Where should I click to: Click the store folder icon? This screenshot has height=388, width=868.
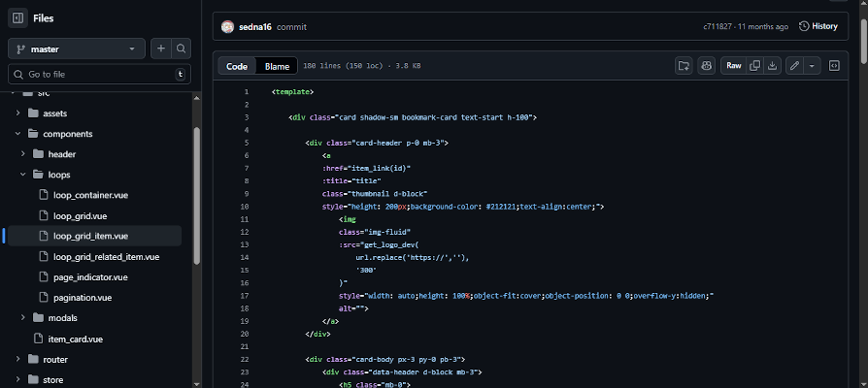[x=33, y=379]
